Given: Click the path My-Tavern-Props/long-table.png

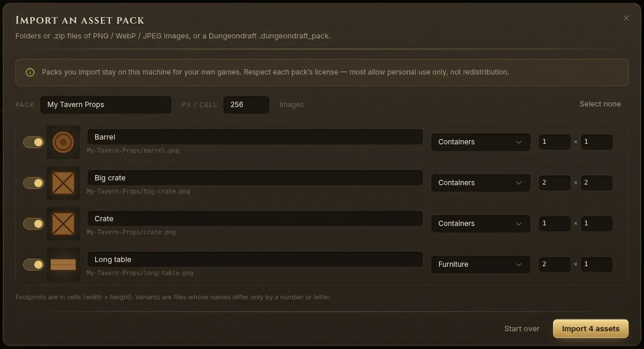Looking at the screenshot, I should coord(139,273).
